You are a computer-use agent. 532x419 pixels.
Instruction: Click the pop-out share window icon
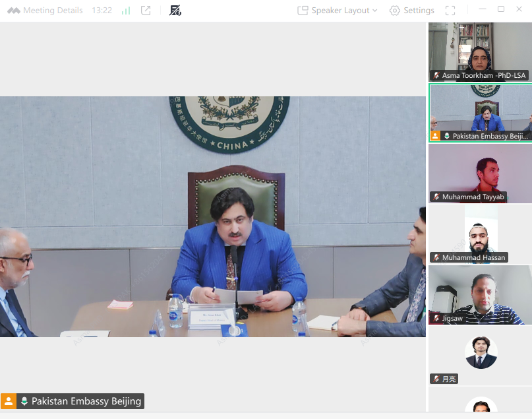tap(146, 11)
